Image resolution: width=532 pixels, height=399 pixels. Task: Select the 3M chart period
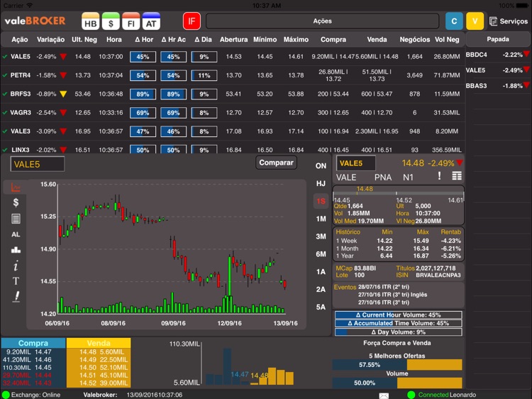click(321, 236)
